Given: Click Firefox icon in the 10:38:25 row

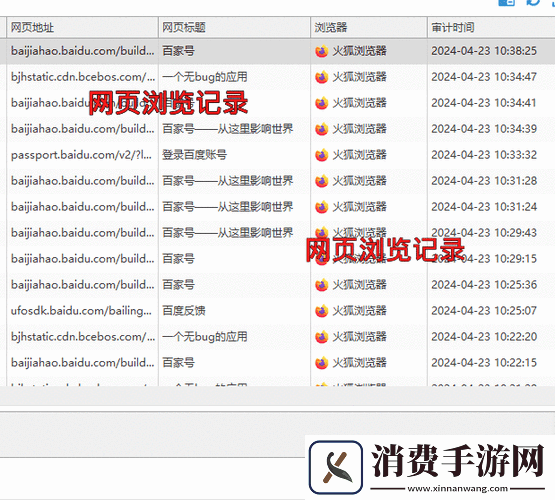Looking at the screenshot, I should click(x=321, y=51).
